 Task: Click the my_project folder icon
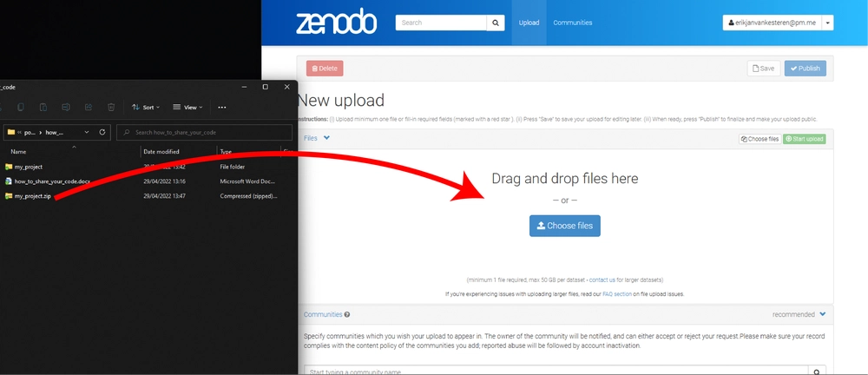[9, 167]
